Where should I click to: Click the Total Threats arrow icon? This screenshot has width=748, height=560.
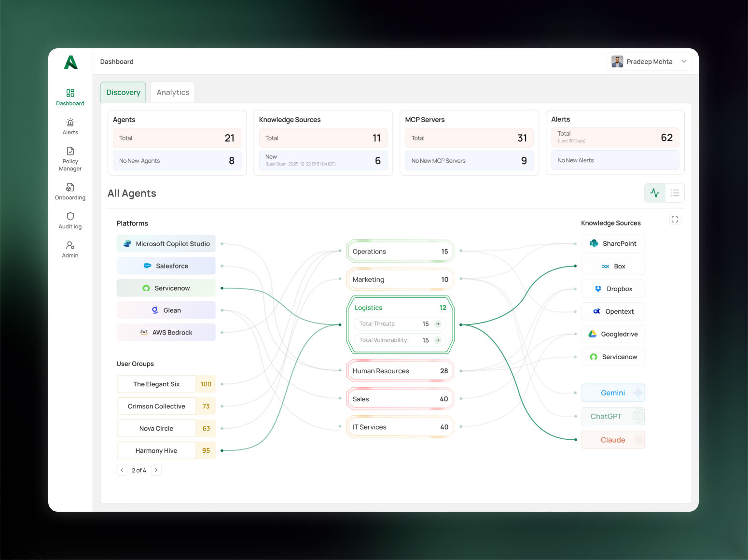(438, 324)
